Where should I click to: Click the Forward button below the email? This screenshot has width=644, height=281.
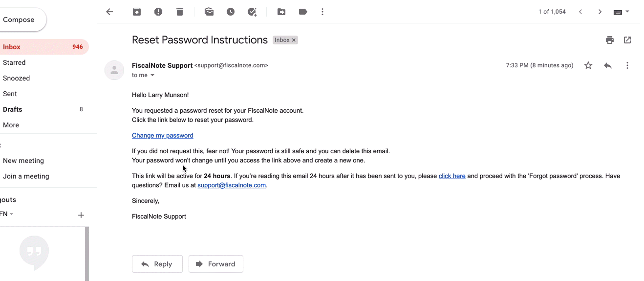point(216,264)
